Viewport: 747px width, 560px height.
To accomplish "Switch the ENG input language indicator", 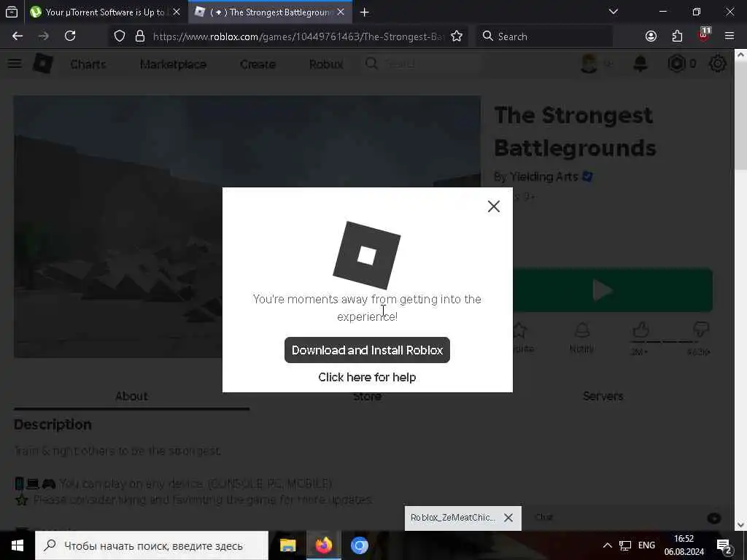I will point(646,545).
